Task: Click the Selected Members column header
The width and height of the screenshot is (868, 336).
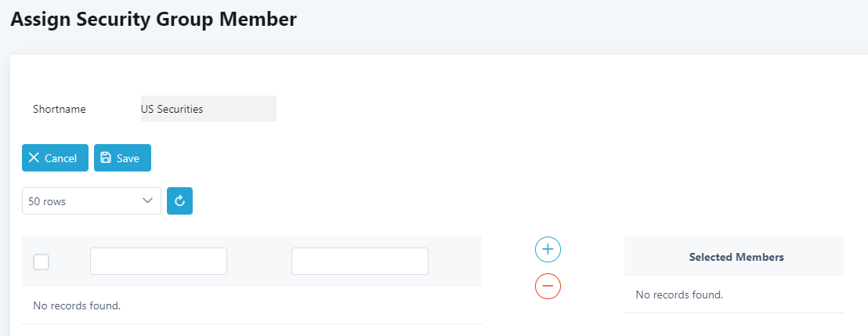Action: [736, 257]
